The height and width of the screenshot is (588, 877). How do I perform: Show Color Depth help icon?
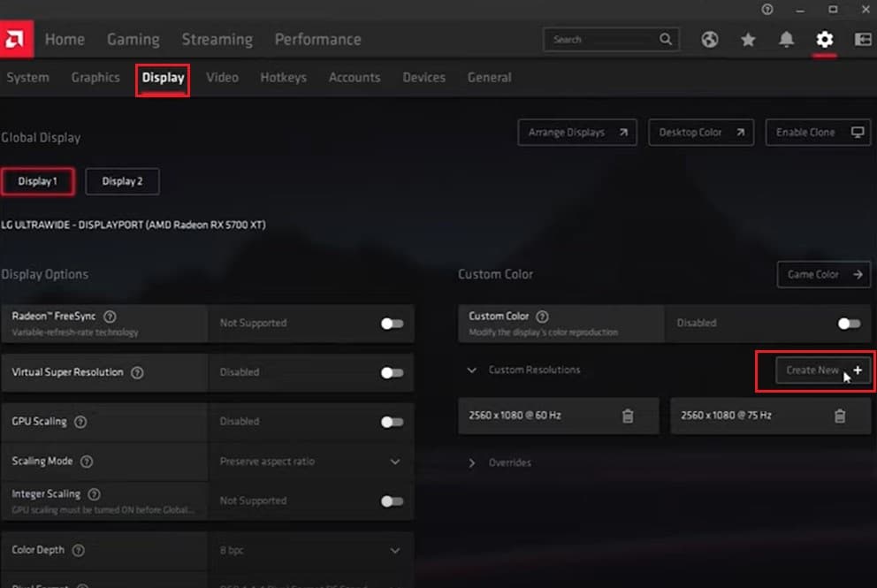point(79,551)
